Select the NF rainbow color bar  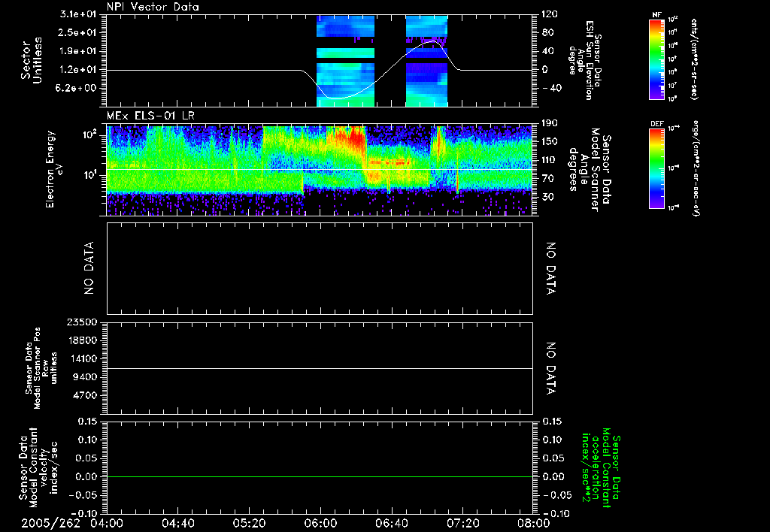[657, 59]
